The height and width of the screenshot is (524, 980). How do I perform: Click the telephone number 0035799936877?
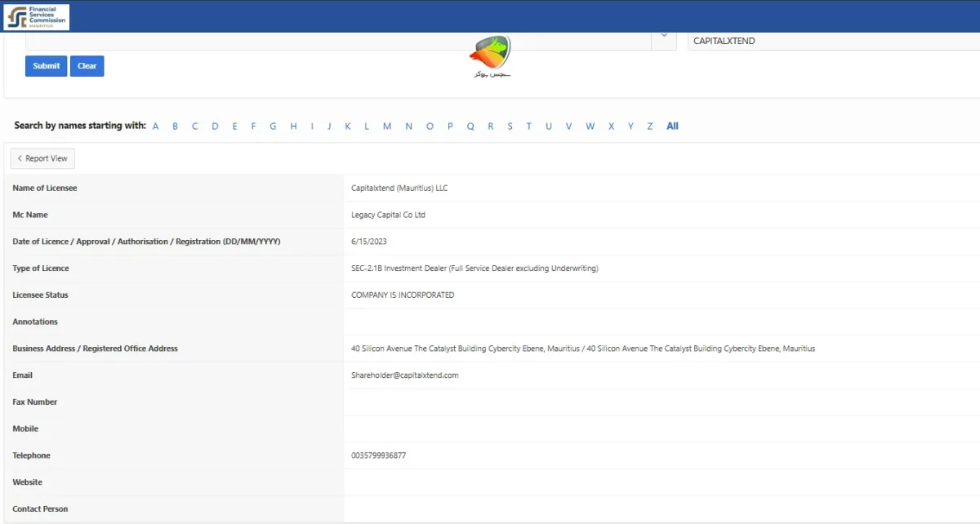tap(378, 455)
